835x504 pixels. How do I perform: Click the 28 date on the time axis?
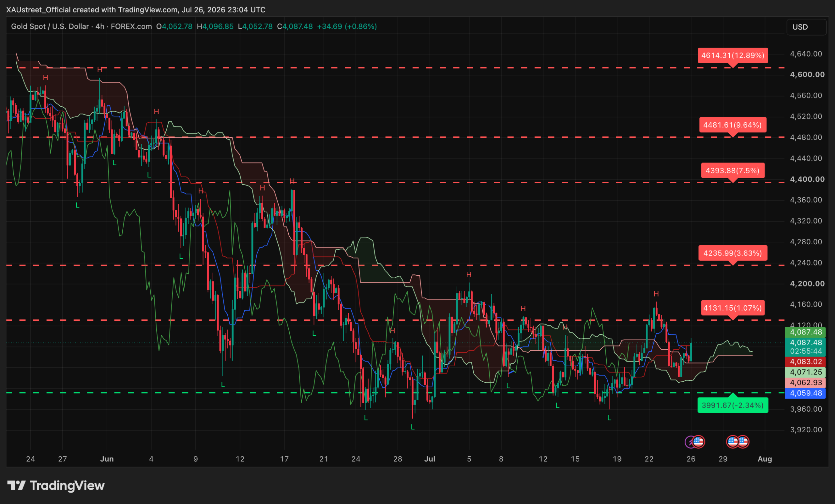pos(398,459)
